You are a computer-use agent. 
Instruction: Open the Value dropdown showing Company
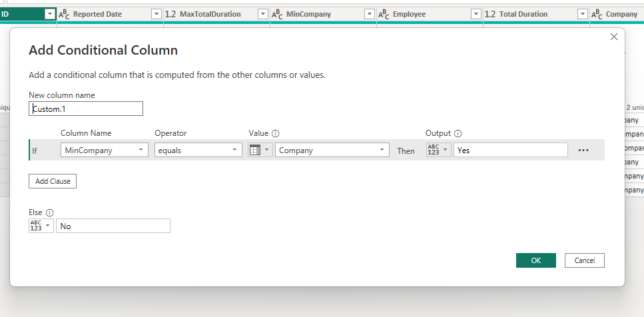332,151
